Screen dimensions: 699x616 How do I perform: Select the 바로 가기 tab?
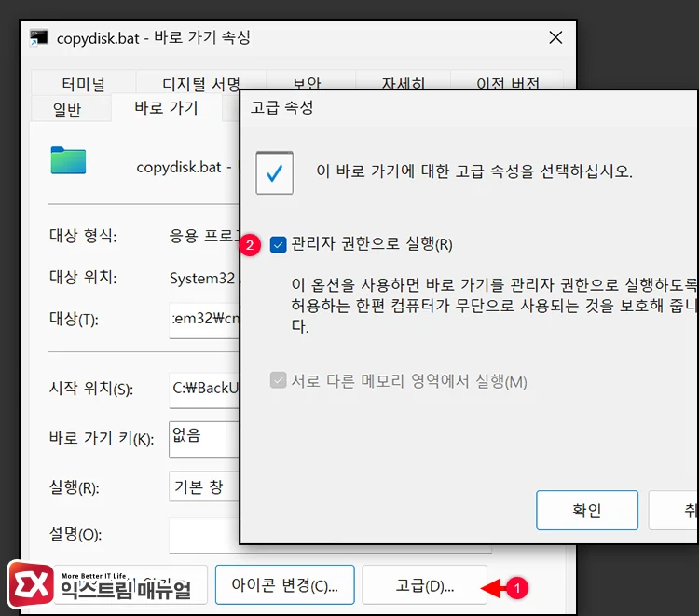(x=166, y=108)
